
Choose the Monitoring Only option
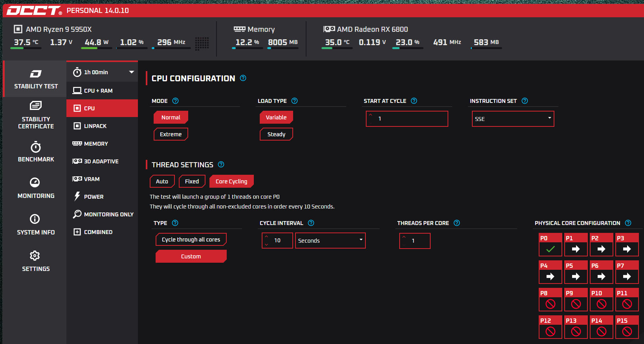(102, 214)
